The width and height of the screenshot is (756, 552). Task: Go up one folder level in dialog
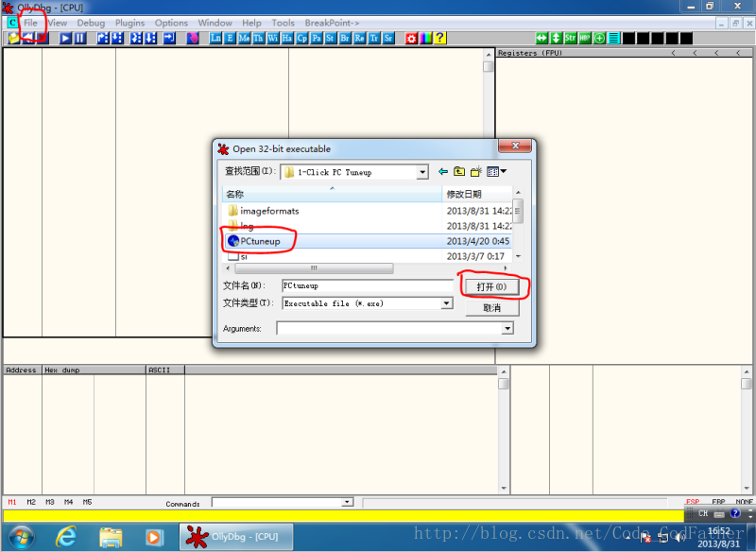[459, 172]
